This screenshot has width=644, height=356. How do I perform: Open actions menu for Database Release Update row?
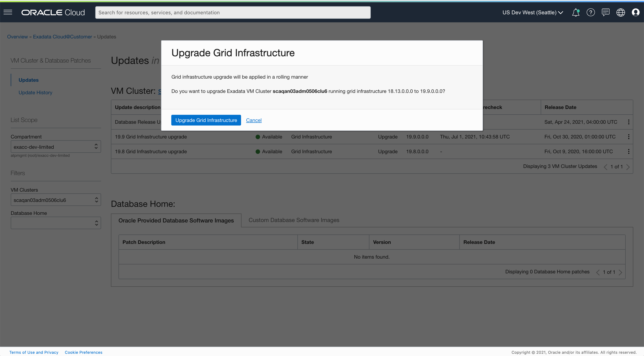tap(629, 122)
